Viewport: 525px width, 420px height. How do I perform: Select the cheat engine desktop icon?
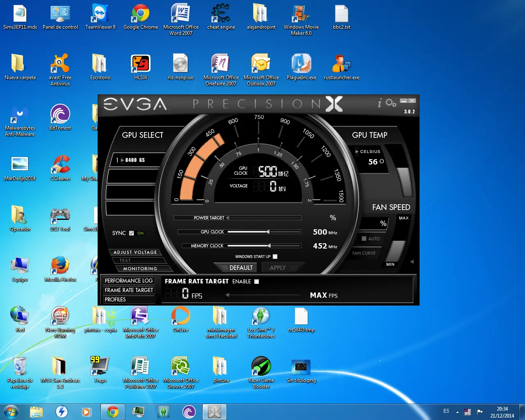click(x=221, y=17)
